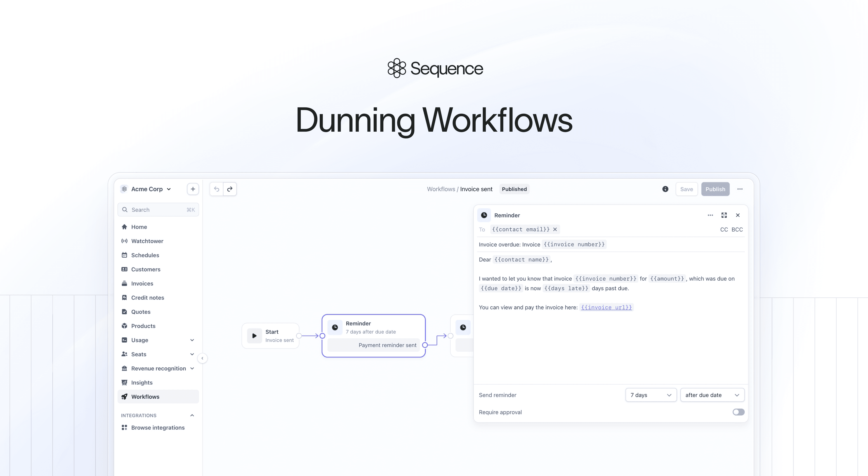This screenshot has width=868, height=476.
Task: Click the clock icon on the partially hidden node
Action: pos(463,327)
